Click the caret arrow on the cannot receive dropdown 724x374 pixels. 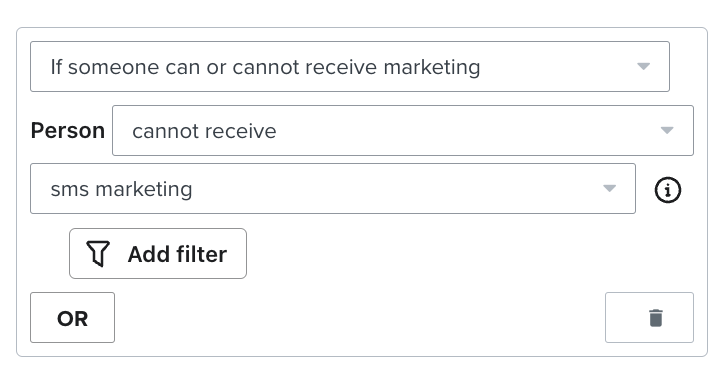[667, 131]
